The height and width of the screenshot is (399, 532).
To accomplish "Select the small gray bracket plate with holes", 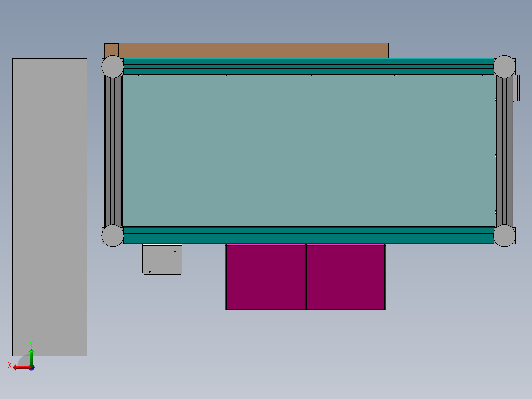I will tap(162, 259).
